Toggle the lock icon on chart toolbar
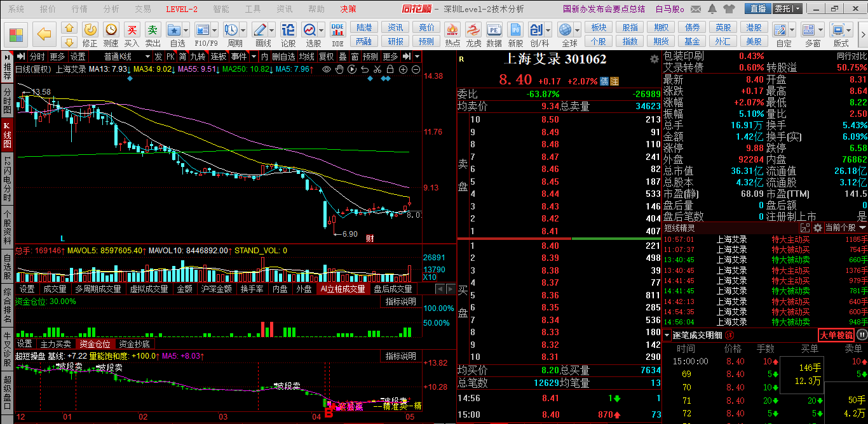Screen dimensions: 868x424 click(389, 69)
